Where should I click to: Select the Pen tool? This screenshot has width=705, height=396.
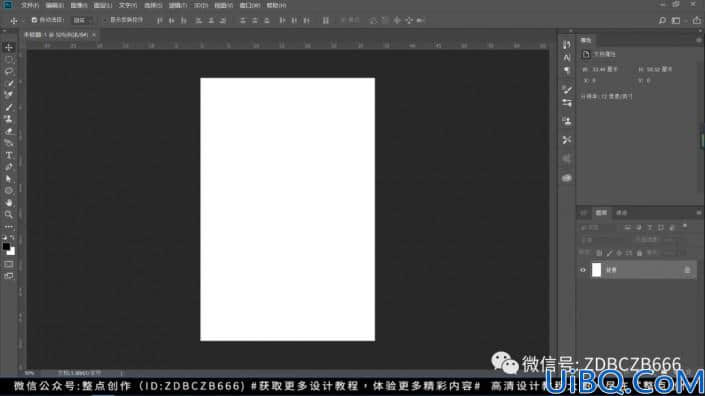tap(9, 167)
